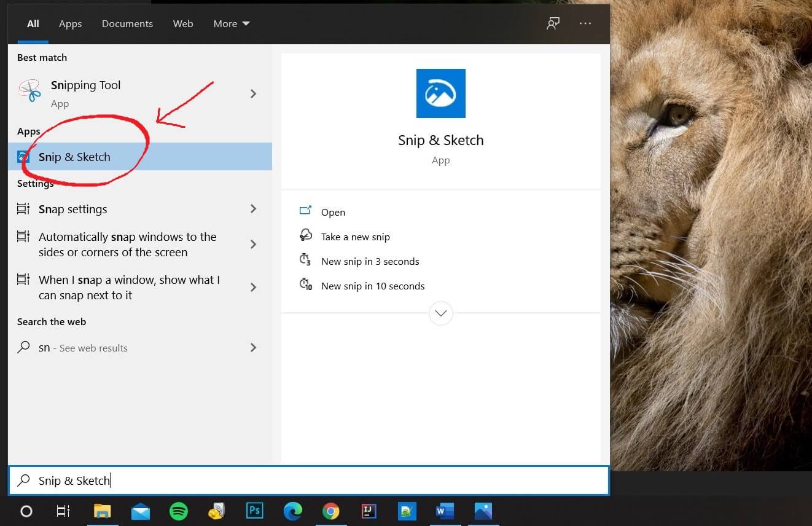Click the icon beside When I snap a window
The image size is (812, 526).
click(x=23, y=280)
